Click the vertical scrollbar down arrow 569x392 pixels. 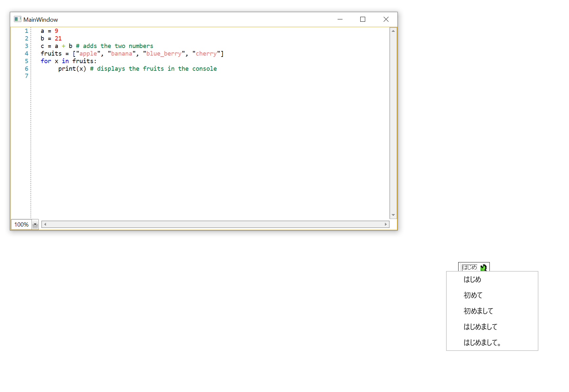coord(393,215)
